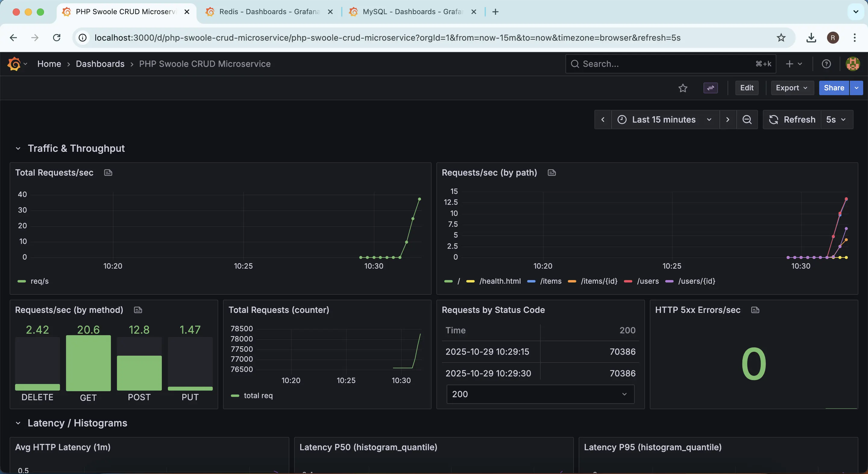The height and width of the screenshot is (474, 868).
Task: Toggle the req/s legend on Total Requests/sec
Action: [39, 282]
